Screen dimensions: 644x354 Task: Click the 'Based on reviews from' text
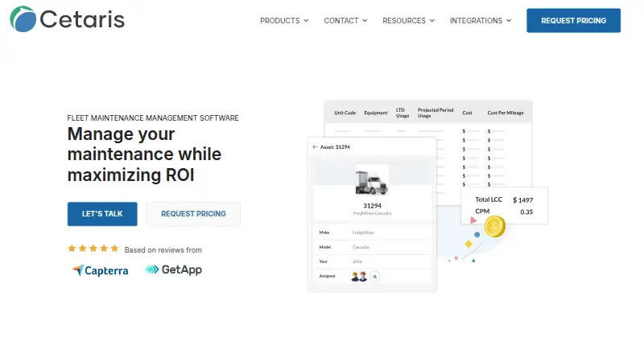point(163,249)
